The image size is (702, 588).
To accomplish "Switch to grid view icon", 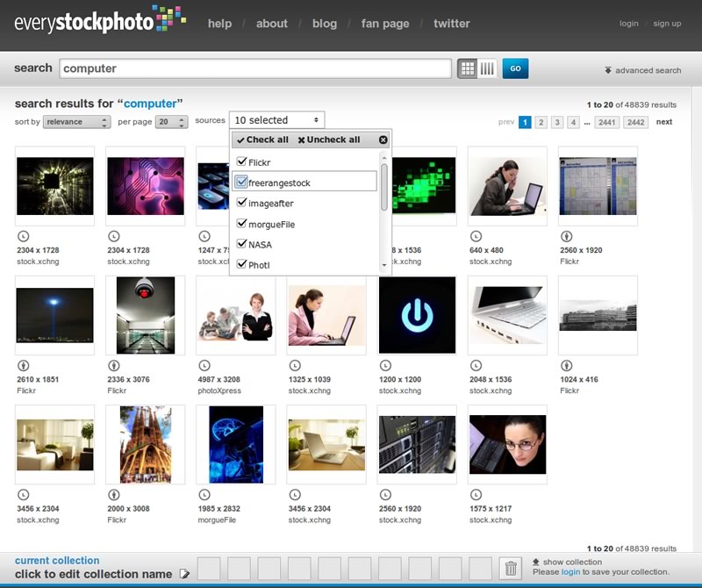I will [x=468, y=68].
